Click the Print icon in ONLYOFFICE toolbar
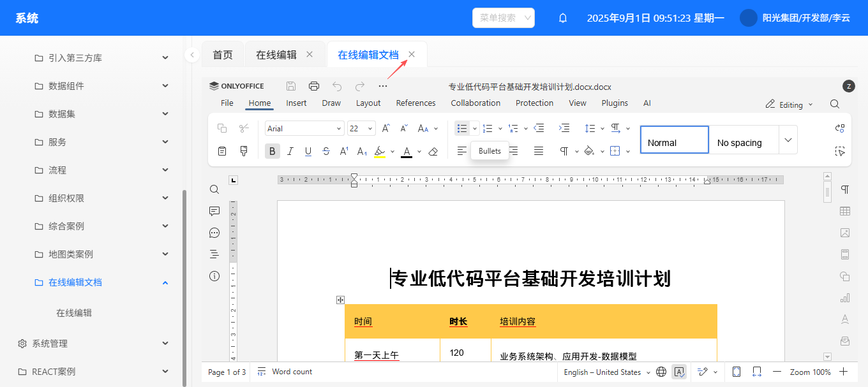 click(x=313, y=86)
